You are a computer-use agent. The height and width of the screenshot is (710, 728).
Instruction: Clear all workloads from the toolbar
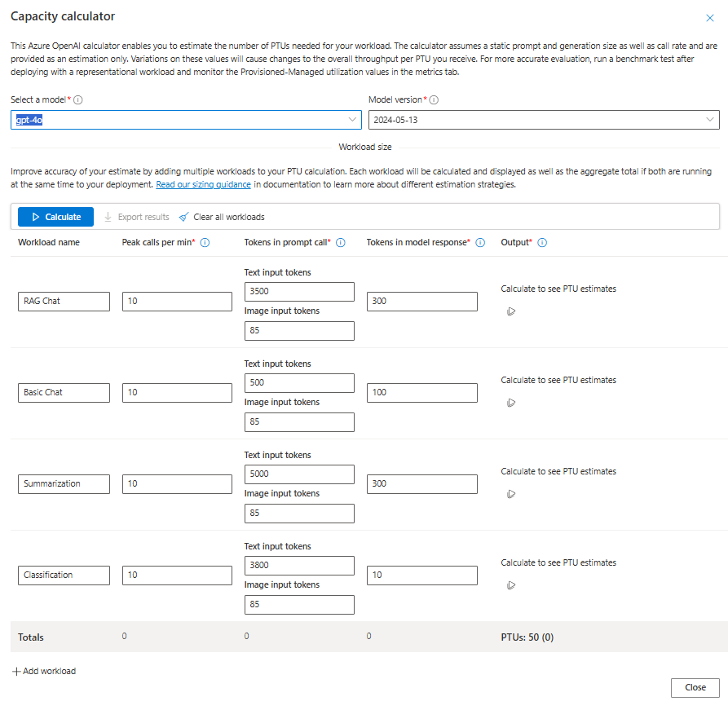[222, 217]
